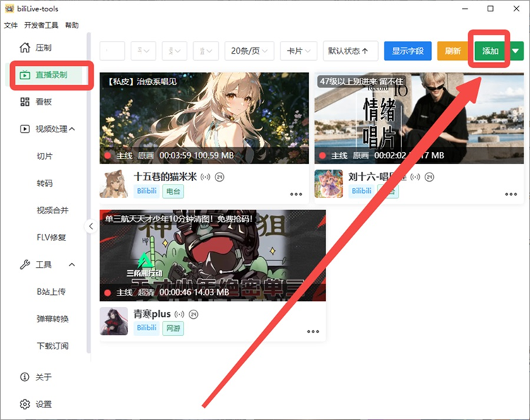
Task: Open the 关于 about page
Action: click(35, 377)
